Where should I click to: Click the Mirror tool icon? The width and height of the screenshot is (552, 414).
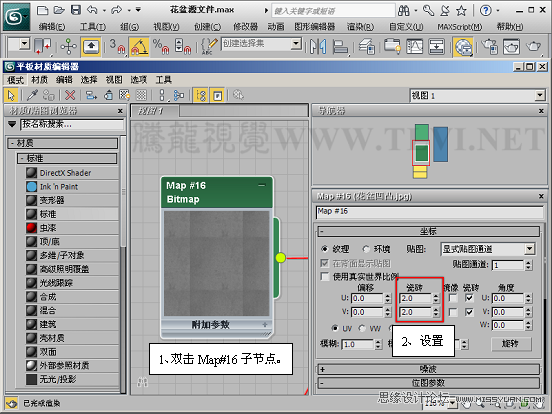318,46
